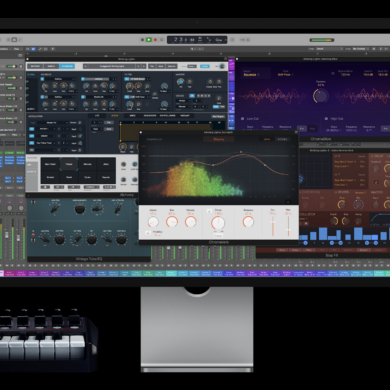Click the Alchemy master volume knob
The height and width of the screenshot is (390, 390).
pyautogui.click(x=180, y=82)
